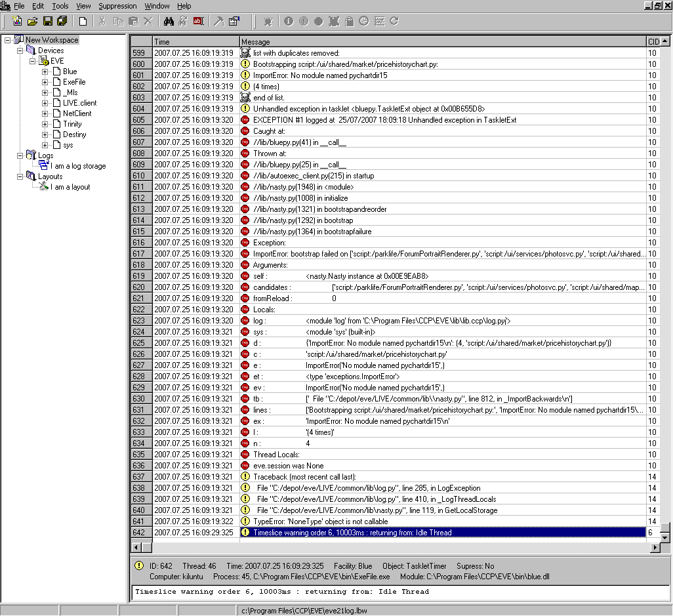Click the 'I am a layout' icon
Screen dimensions: 673x616
pos(43,186)
